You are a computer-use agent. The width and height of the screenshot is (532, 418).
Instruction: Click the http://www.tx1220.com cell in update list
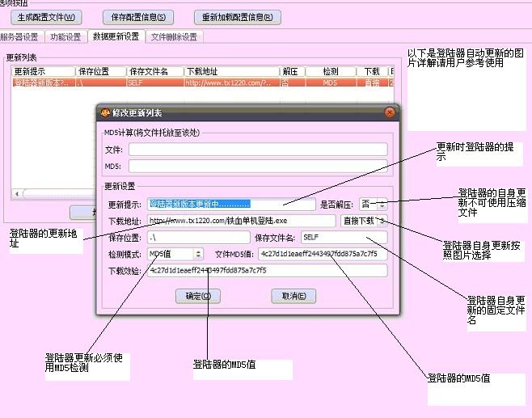click(232, 82)
